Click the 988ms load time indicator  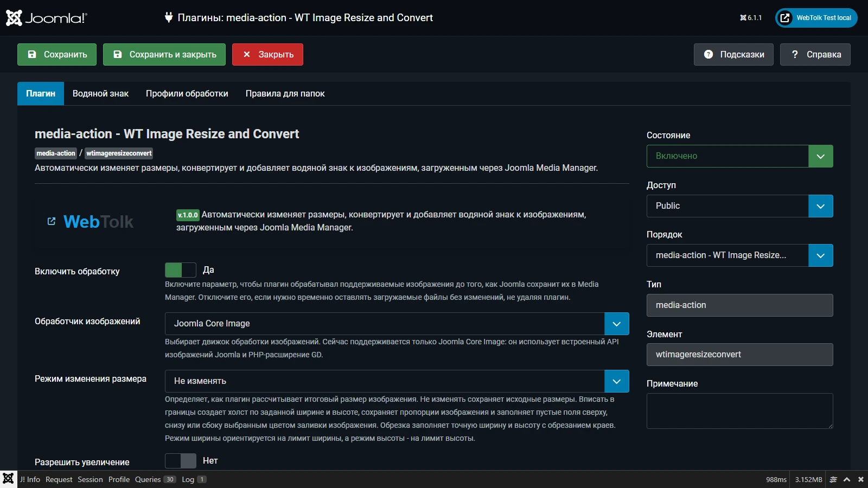click(x=776, y=479)
